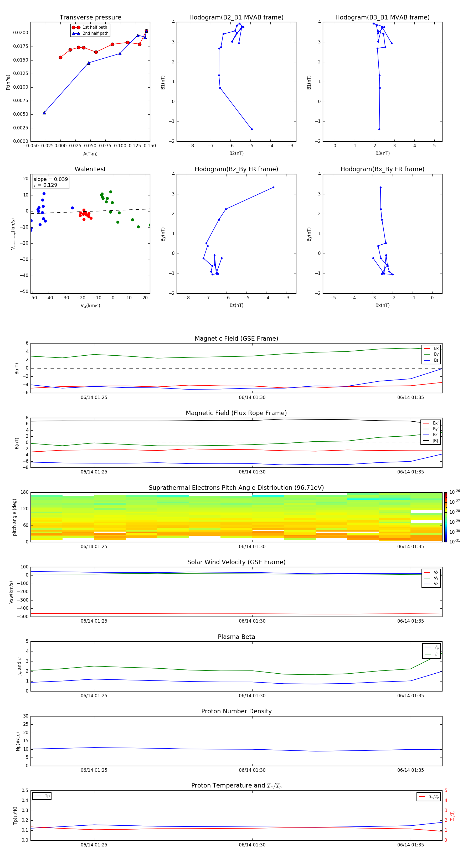The image size is (473, 868).
Task: Click the 'B2(nT)' x-axis label
Action: (236, 153)
